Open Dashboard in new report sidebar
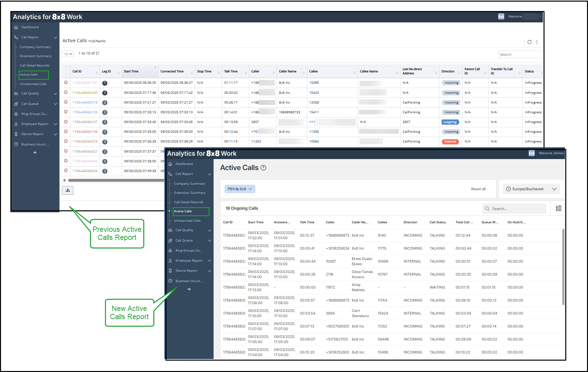 pyautogui.click(x=184, y=164)
